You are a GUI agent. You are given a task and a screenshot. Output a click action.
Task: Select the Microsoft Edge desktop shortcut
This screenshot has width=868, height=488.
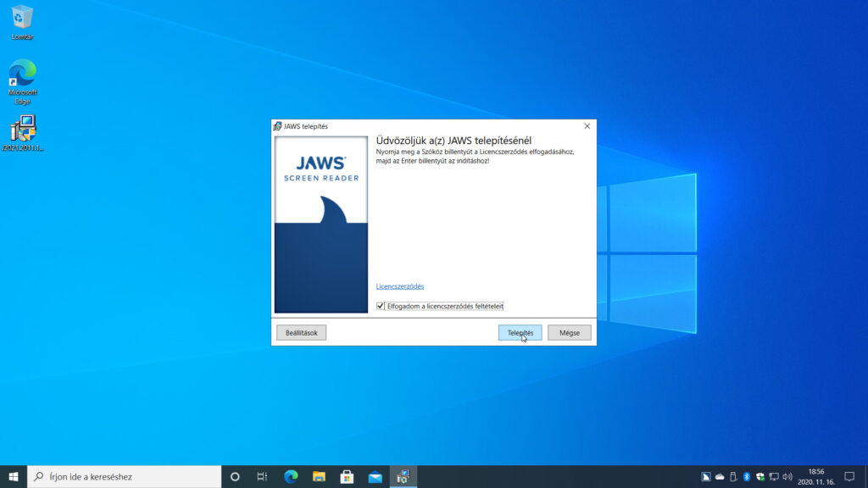[22, 81]
